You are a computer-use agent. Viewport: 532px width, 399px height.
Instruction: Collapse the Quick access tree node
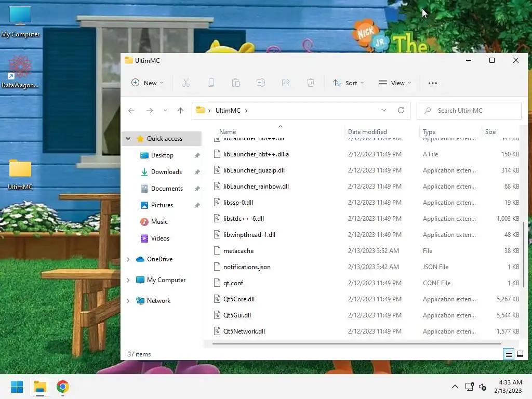coord(128,138)
